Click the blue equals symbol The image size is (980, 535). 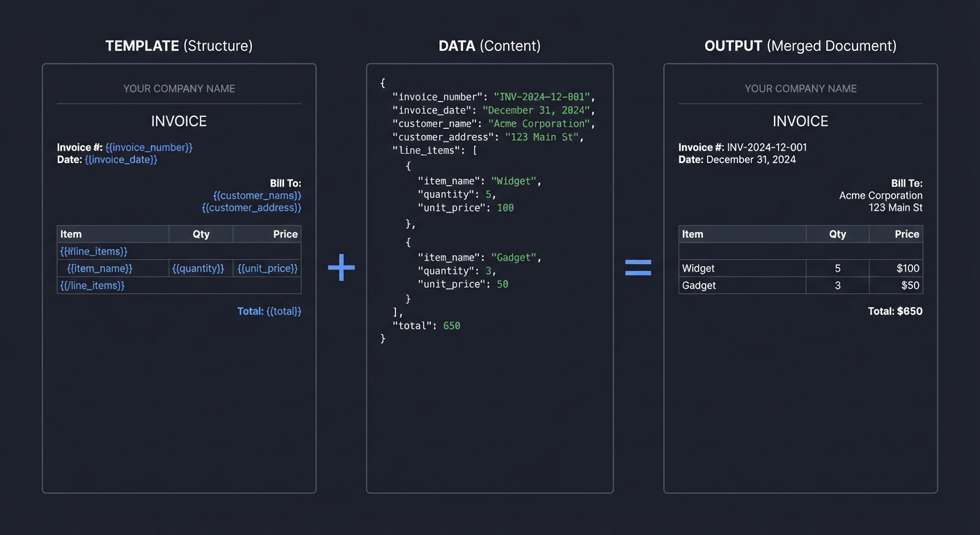[x=638, y=267]
